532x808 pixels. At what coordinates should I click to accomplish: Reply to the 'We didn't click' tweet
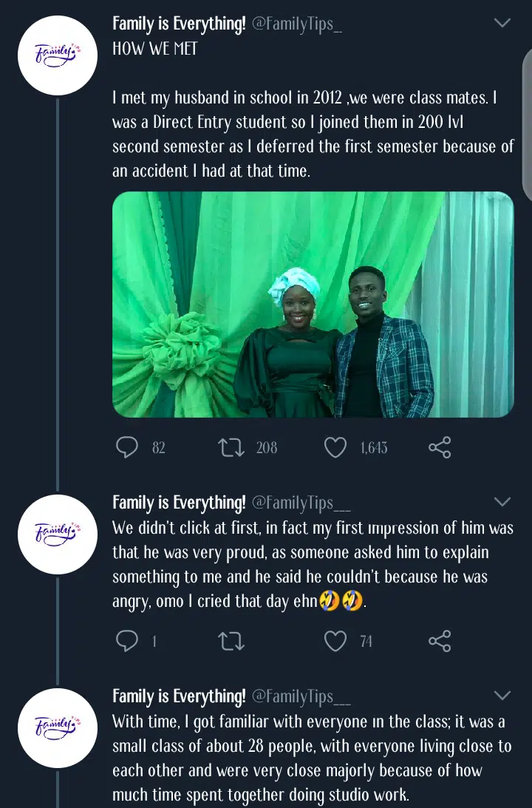(128, 641)
